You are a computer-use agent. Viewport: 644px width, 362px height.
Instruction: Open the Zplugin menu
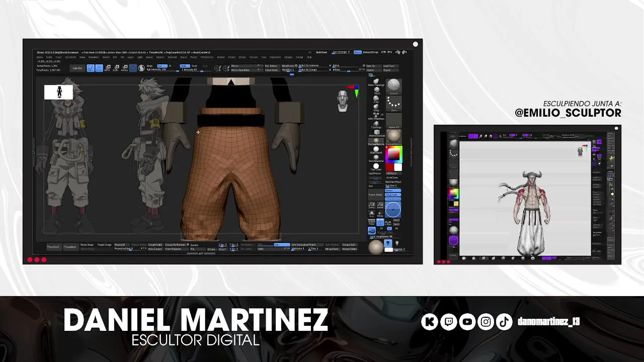click(x=288, y=57)
